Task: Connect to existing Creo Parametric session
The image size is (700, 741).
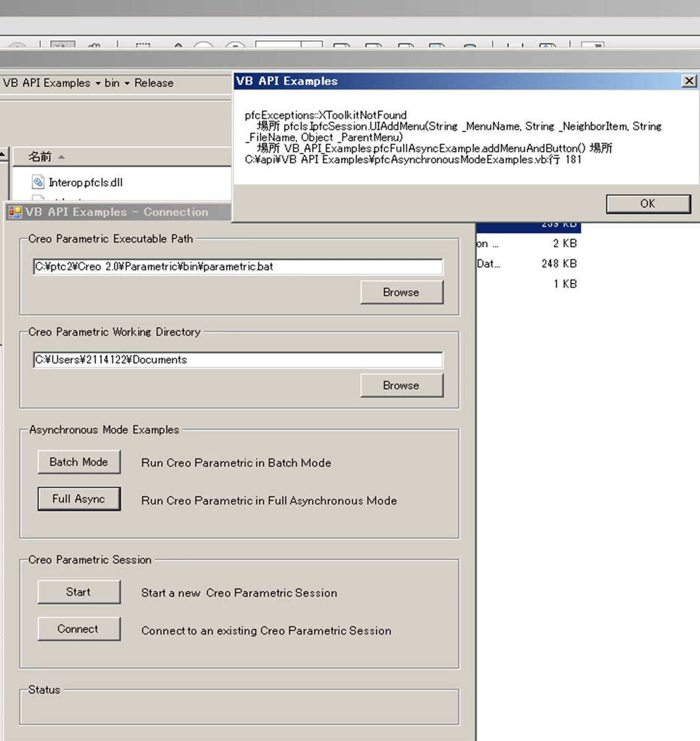Action: click(x=79, y=628)
